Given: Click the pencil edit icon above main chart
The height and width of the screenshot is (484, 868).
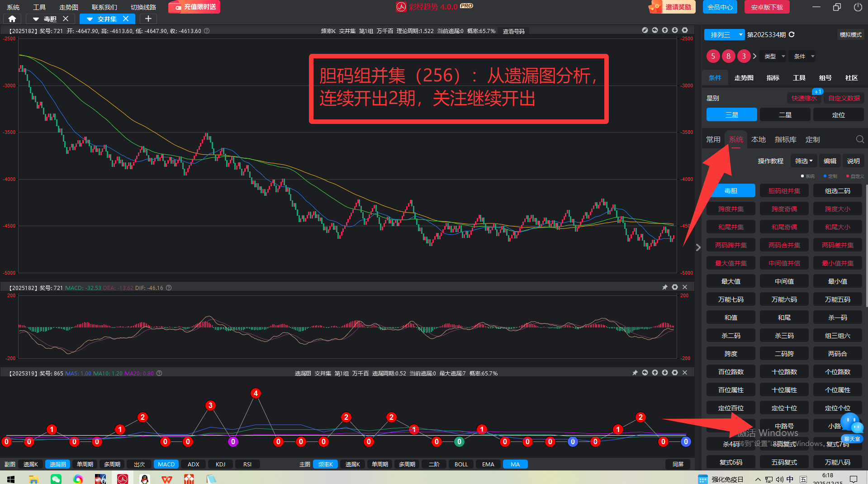Looking at the screenshot, I should click(x=645, y=30).
